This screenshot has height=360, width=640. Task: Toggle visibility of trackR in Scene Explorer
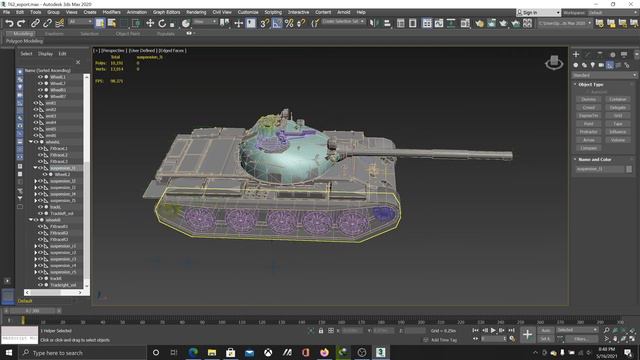(40, 278)
